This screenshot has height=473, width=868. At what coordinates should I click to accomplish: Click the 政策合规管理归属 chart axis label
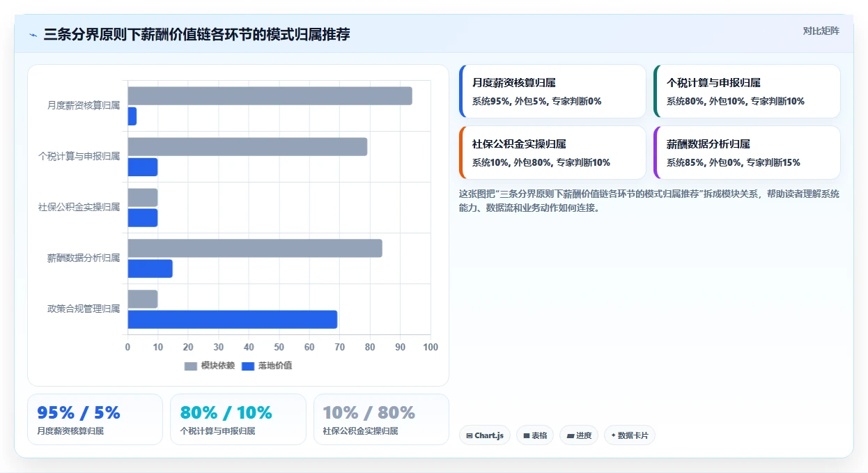(84, 309)
